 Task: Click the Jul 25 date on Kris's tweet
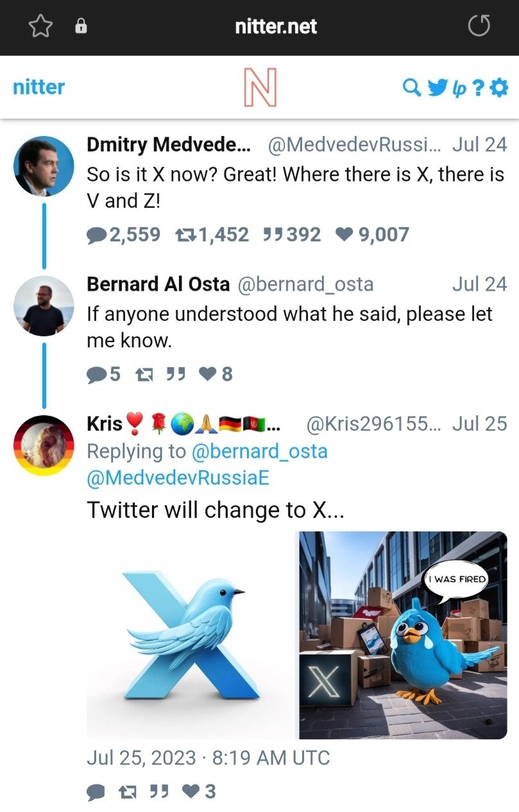coord(479,424)
